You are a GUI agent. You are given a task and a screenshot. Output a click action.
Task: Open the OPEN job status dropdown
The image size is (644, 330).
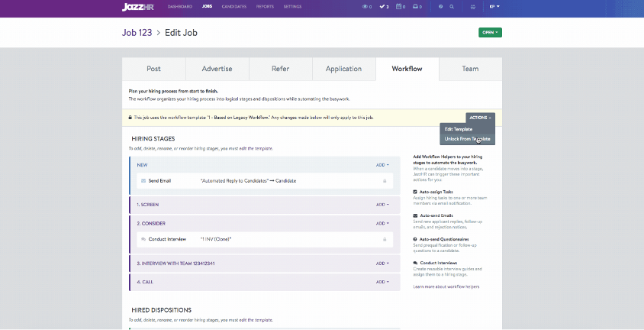click(x=490, y=33)
